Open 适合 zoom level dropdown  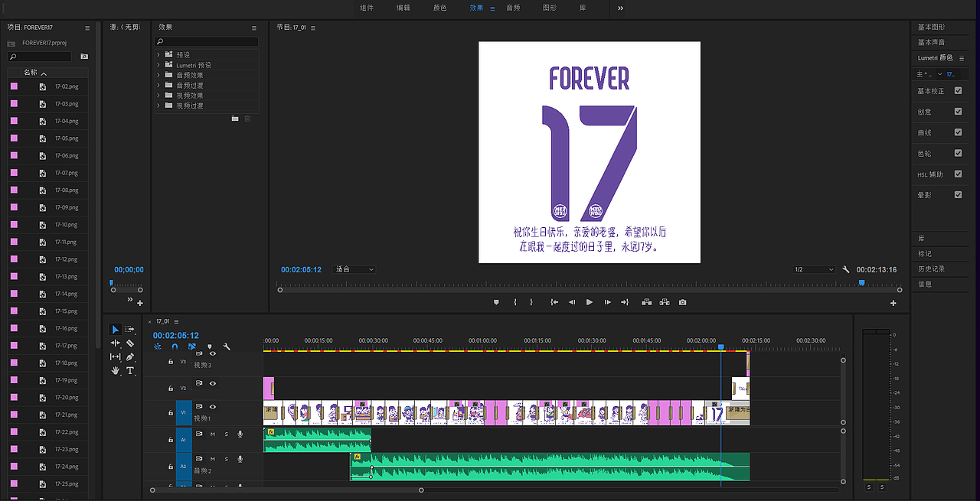[354, 269]
